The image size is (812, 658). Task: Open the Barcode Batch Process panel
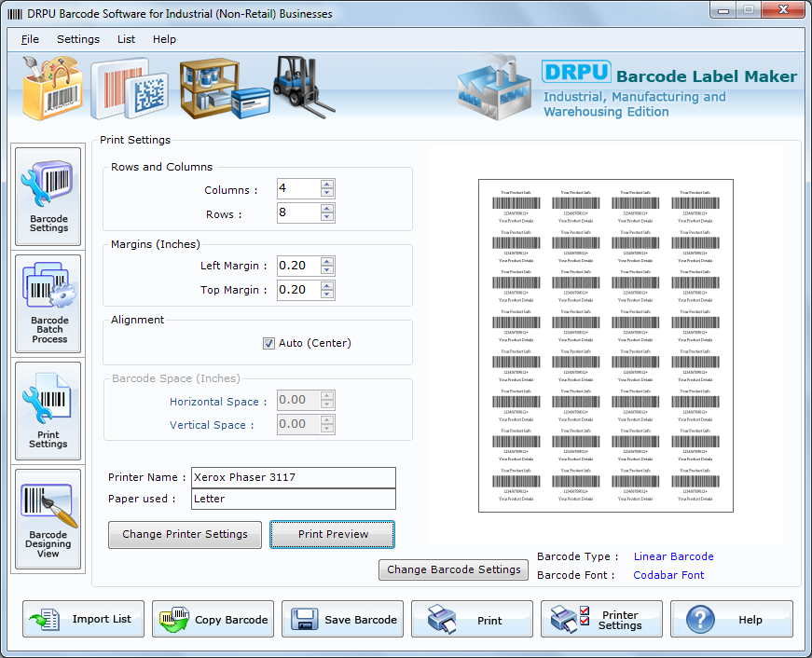(x=48, y=305)
